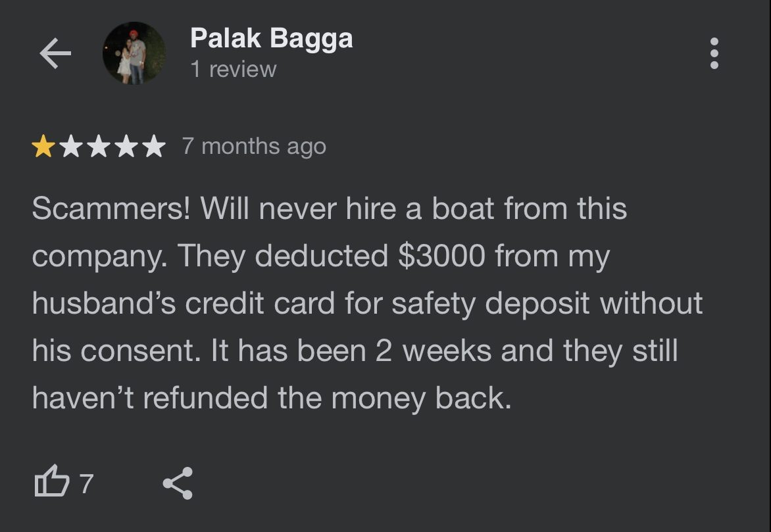Select the yellow first star

click(43, 146)
